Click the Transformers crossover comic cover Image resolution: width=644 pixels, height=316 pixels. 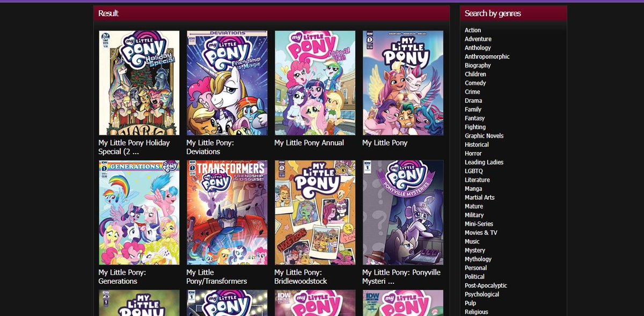(x=227, y=212)
